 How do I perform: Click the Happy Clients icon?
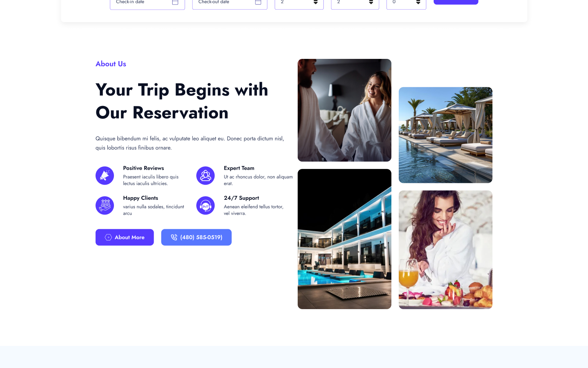tap(105, 205)
